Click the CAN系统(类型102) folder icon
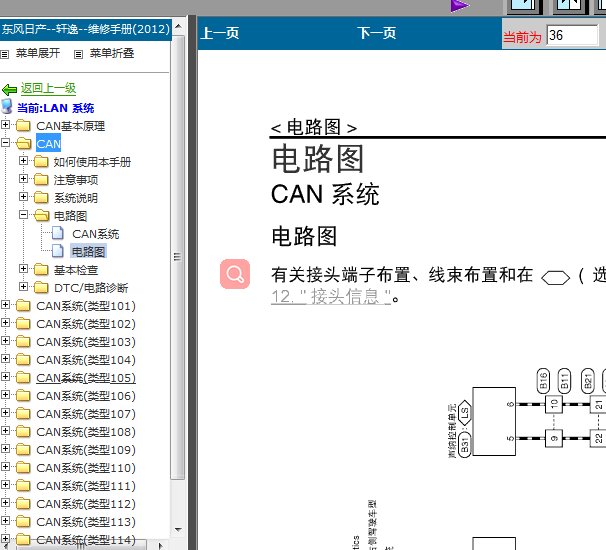Image resolution: width=606 pixels, height=550 pixels. coord(23,323)
